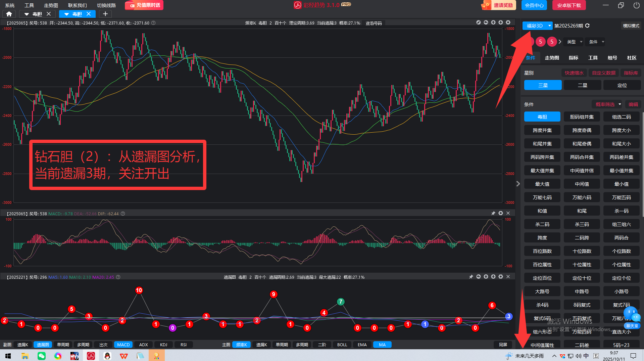Select the 二星 star type option
This screenshot has width=644, height=361.
point(582,85)
